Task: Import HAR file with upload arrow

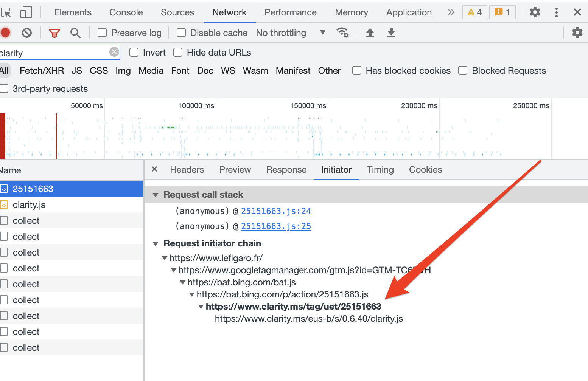Action: coord(370,33)
